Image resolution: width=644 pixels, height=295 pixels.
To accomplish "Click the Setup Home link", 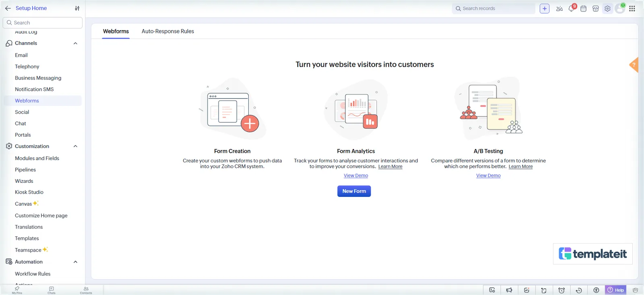I will [x=31, y=8].
